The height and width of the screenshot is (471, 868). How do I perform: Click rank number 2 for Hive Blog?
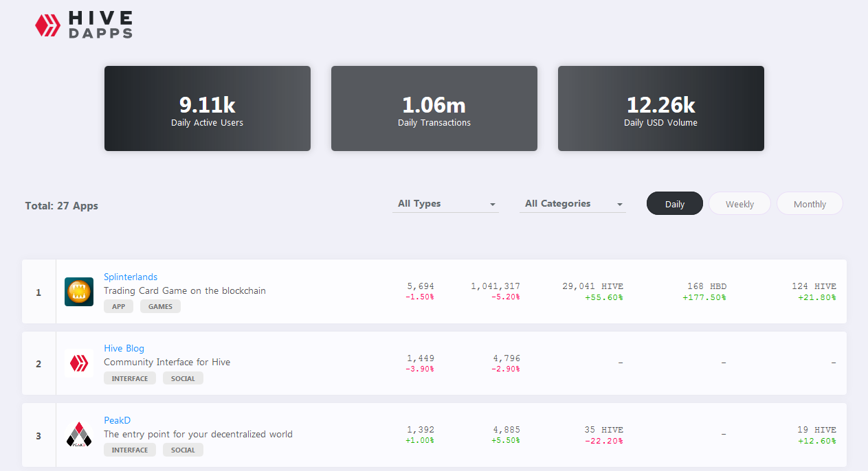point(38,364)
